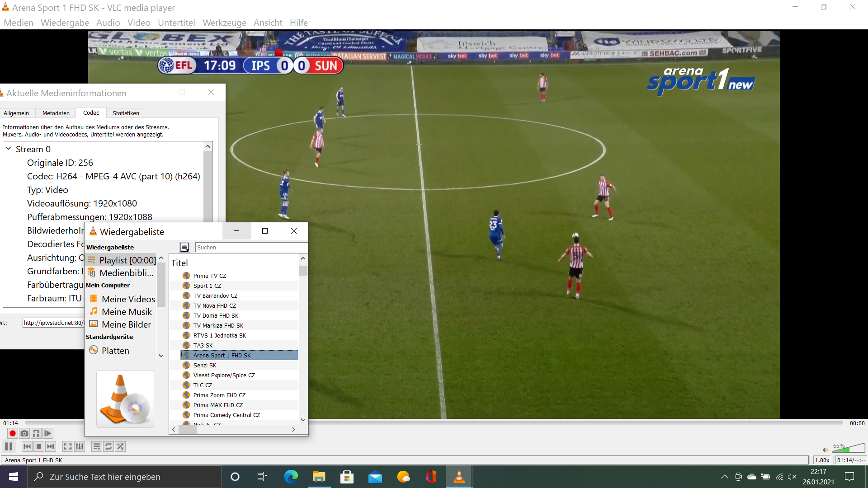Click the VLC cone album art thumbnail

125,399
